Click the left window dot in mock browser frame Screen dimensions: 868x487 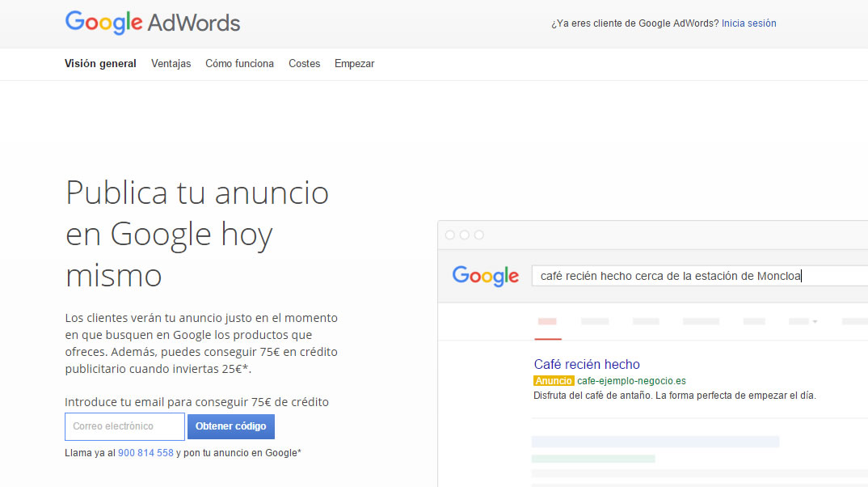tap(450, 235)
